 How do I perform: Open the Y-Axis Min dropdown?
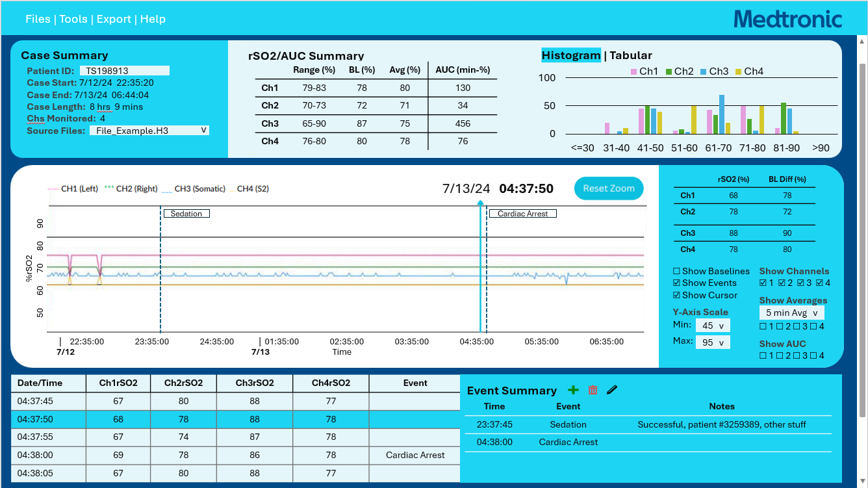click(x=713, y=326)
